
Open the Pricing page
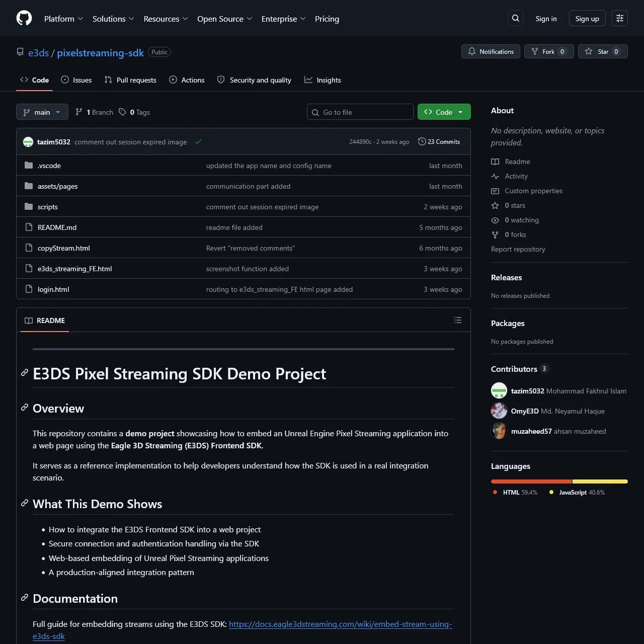tap(327, 19)
